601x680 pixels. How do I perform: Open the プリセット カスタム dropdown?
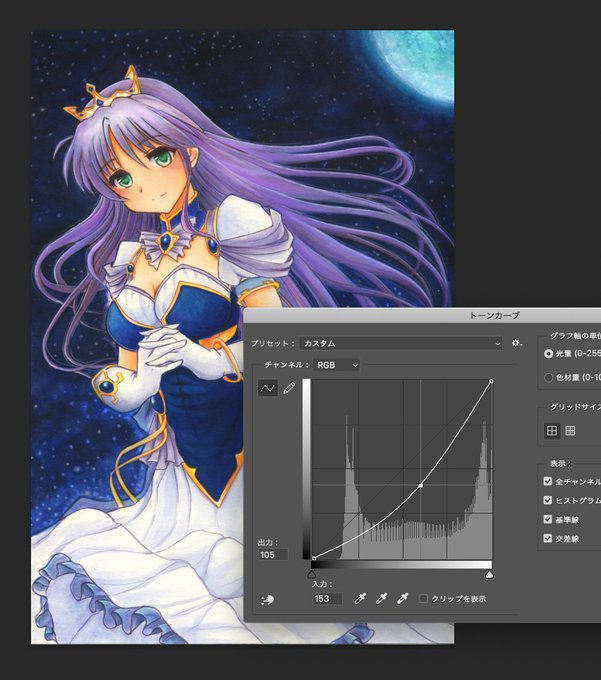point(401,343)
